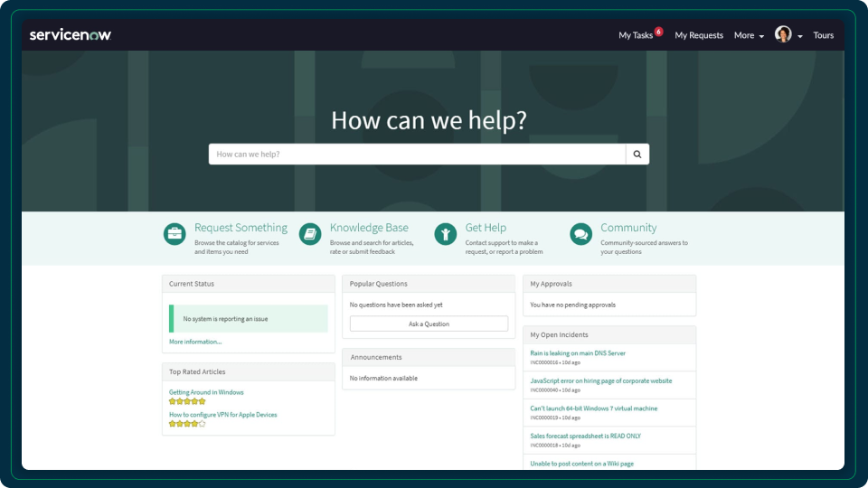Open My Tasks in the header
Screen dimensions: 868x488
(x=636, y=35)
